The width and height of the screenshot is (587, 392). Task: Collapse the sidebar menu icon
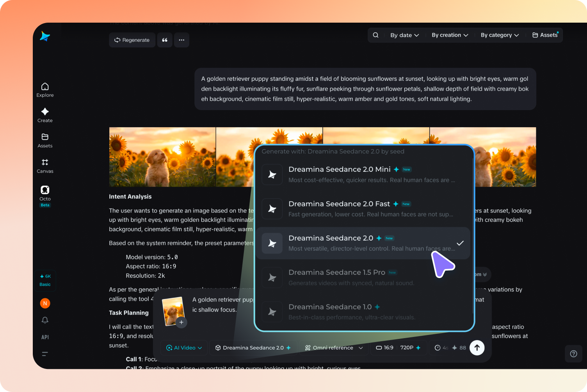click(45, 354)
